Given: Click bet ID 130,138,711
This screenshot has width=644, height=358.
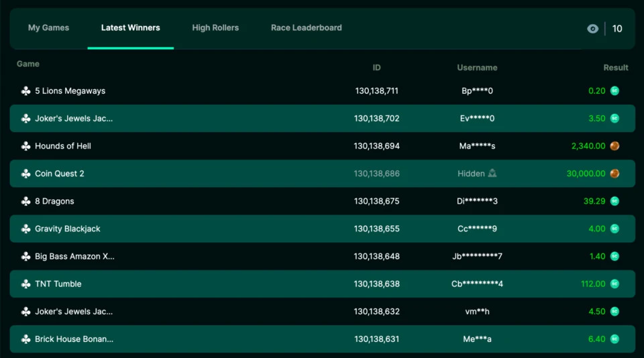Looking at the screenshot, I should [x=376, y=91].
